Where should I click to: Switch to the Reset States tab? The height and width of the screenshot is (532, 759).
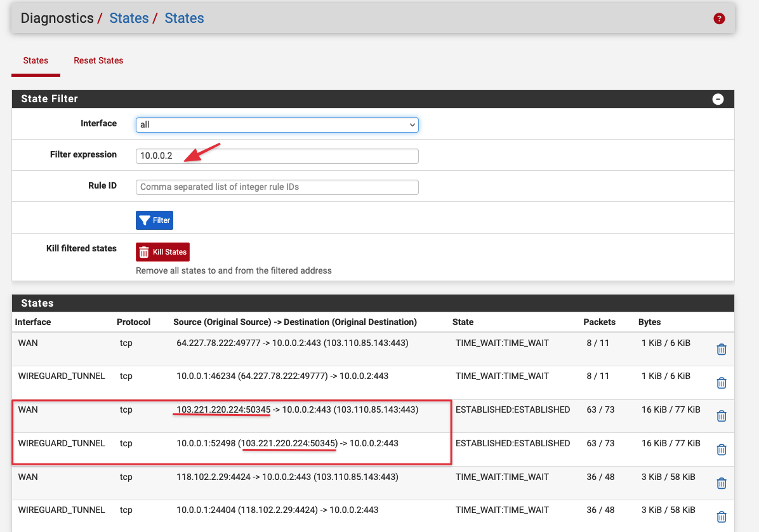(x=98, y=61)
